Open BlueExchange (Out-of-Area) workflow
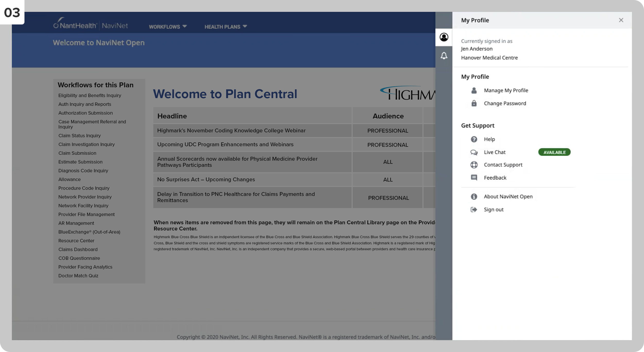 coord(89,232)
